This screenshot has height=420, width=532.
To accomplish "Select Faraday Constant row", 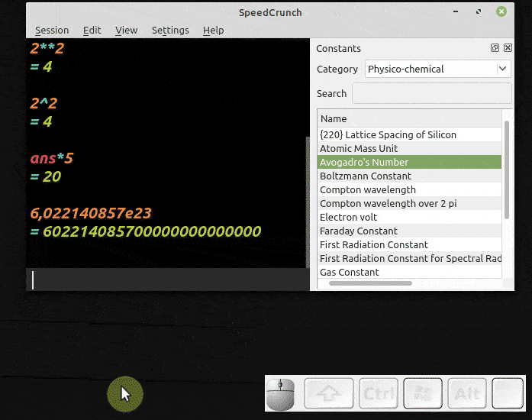I will [x=410, y=231].
